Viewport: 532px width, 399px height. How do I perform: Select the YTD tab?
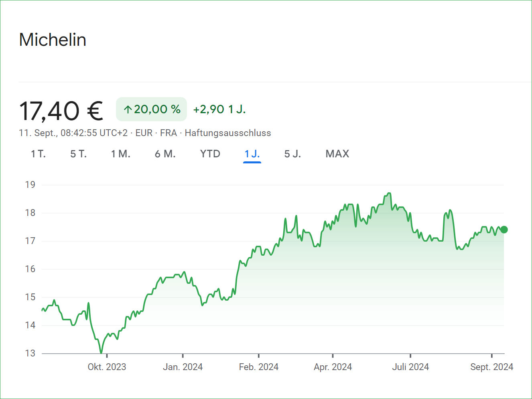[x=210, y=154]
